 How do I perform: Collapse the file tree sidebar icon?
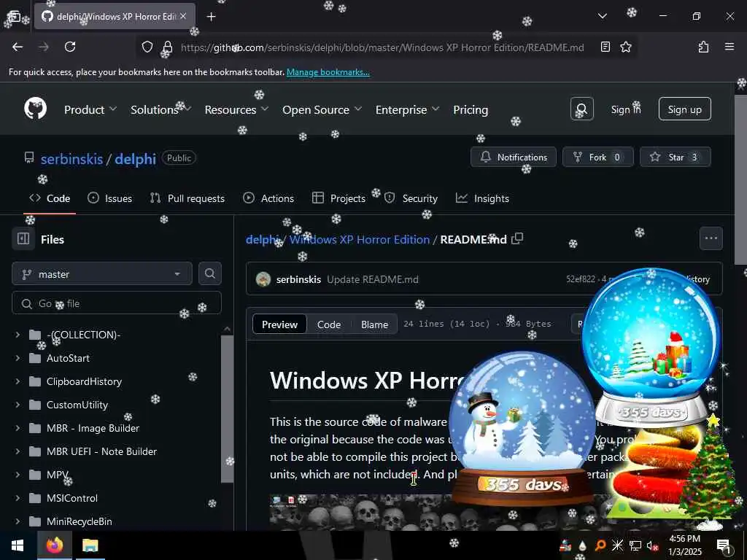click(x=23, y=238)
